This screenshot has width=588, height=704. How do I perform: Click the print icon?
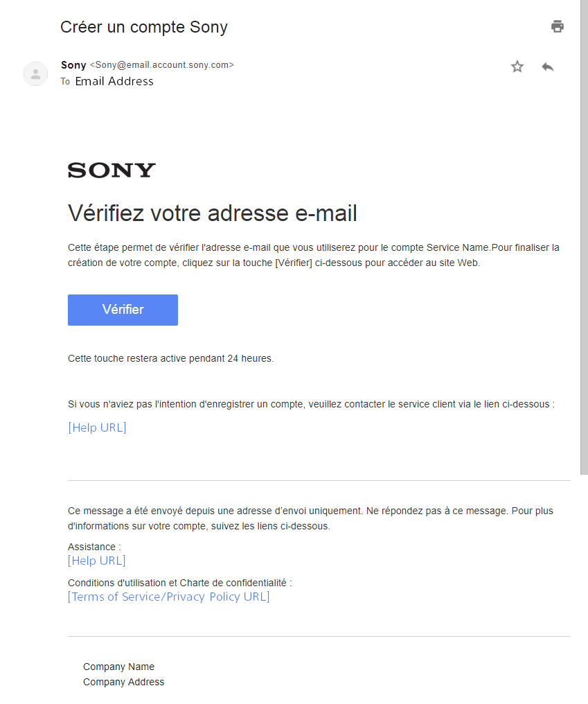pyautogui.click(x=558, y=26)
